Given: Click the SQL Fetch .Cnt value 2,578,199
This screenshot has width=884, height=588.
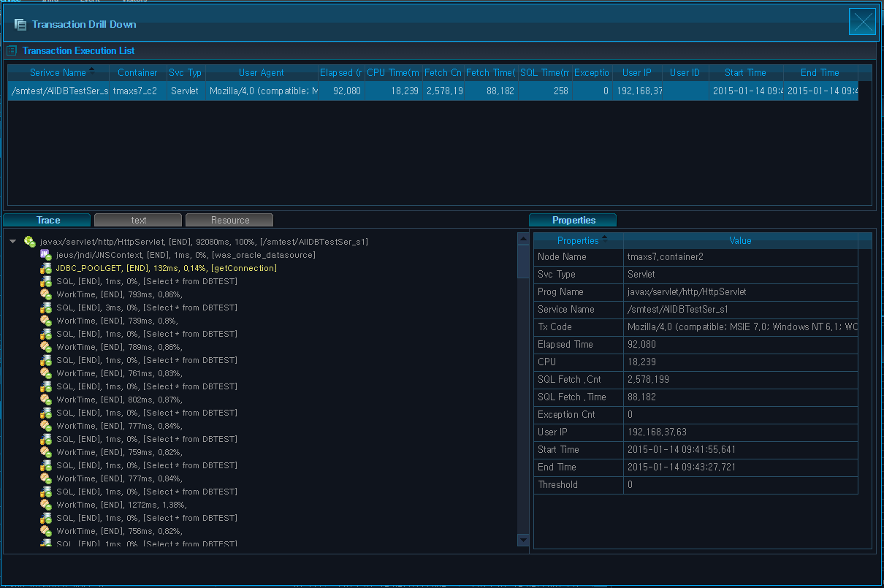Looking at the screenshot, I should (648, 380).
